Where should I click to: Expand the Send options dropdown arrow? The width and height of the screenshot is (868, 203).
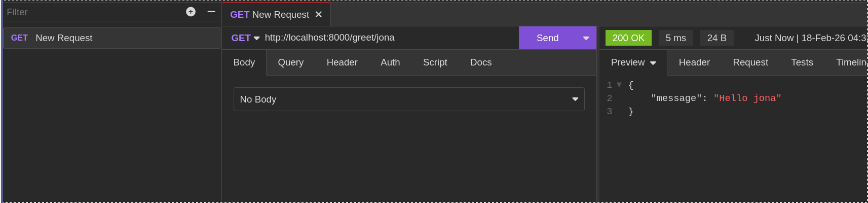[x=586, y=38]
